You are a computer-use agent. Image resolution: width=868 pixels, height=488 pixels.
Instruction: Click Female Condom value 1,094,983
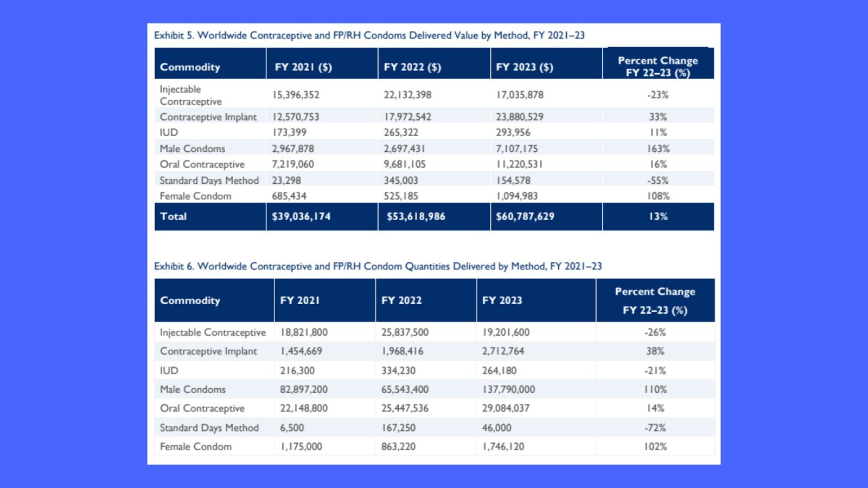(517, 196)
